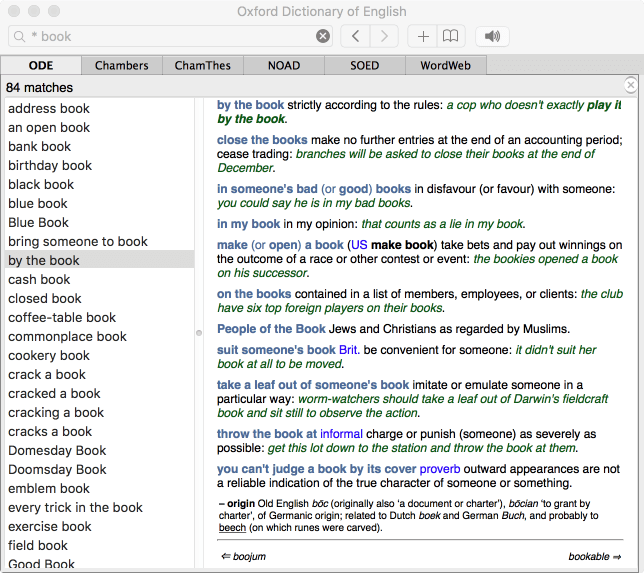644x573 pixels.
Task: Go to previous entry 'boojum'
Action: [244, 556]
